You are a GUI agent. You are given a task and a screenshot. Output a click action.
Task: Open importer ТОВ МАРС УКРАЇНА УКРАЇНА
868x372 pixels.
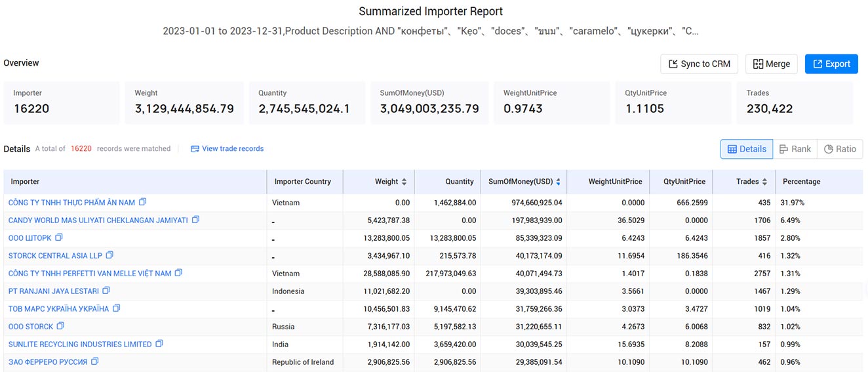[x=59, y=309]
